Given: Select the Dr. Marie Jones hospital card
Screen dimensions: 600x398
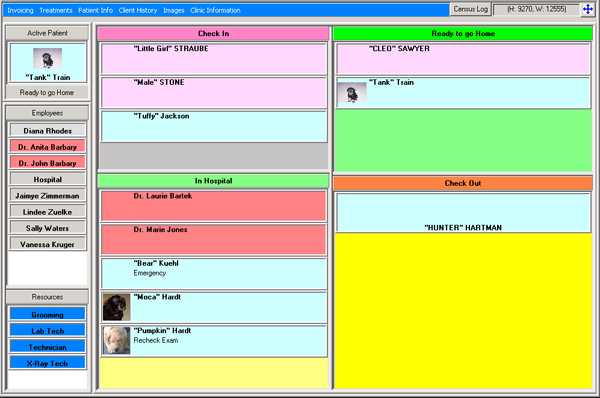Looking at the screenshot, I should pos(214,240).
